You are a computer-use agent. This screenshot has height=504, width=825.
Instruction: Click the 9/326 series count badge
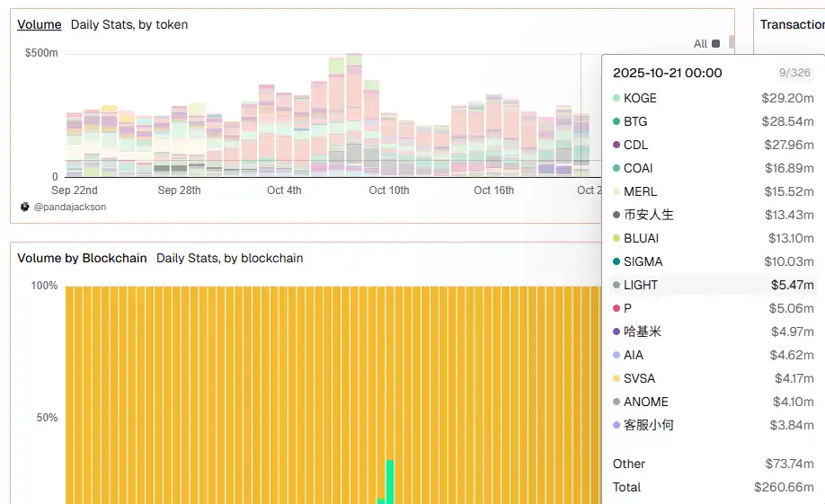pyautogui.click(x=794, y=73)
